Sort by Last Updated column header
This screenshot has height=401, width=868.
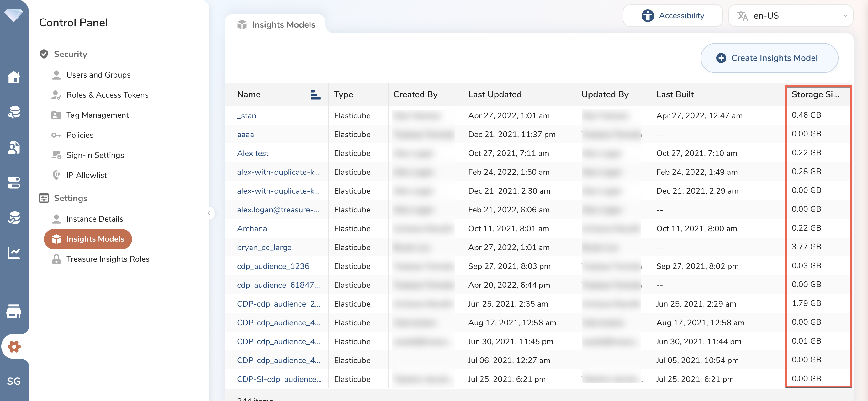[x=494, y=94]
